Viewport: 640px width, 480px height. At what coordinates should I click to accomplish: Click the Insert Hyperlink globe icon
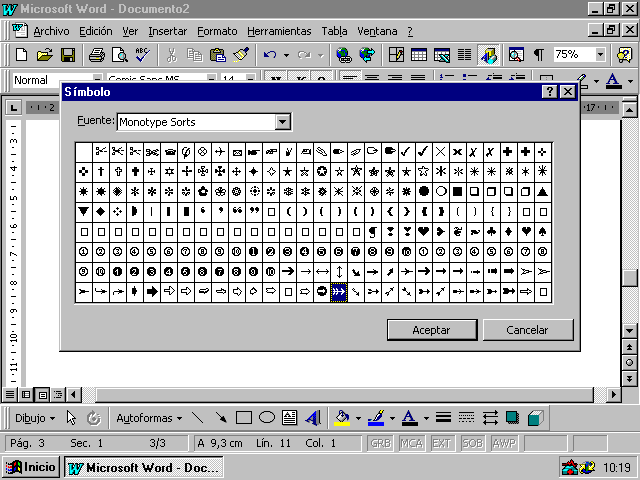(x=344, y=55)
